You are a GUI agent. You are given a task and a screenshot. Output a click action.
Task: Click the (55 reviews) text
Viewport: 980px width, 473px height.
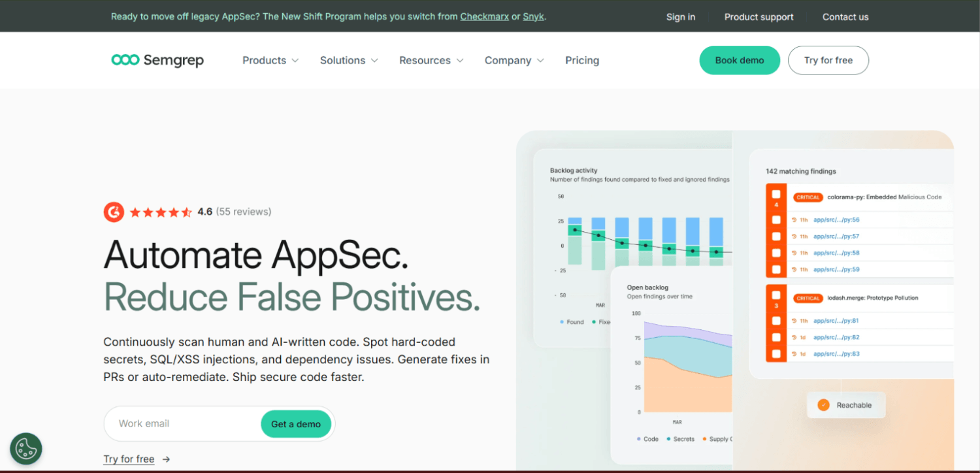point(244,212)
